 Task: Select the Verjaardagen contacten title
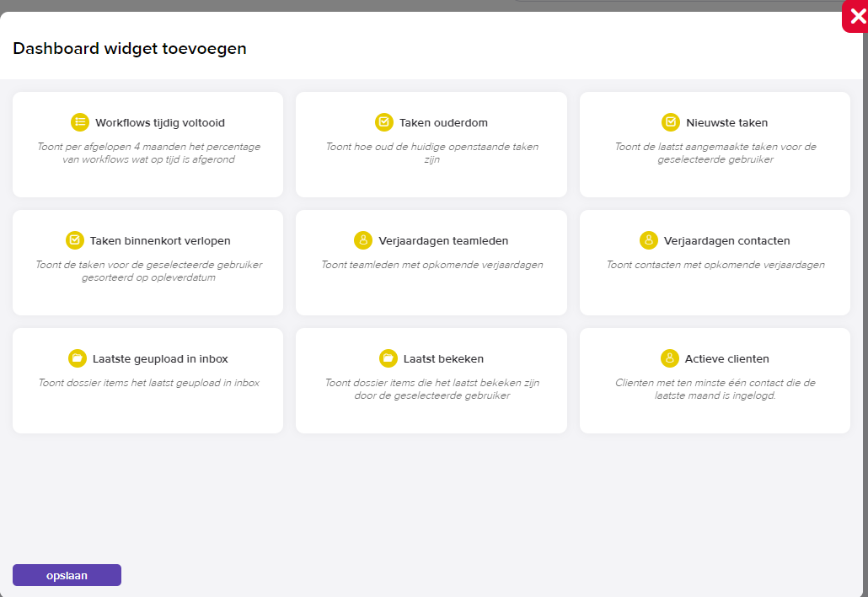pos(726,241)
